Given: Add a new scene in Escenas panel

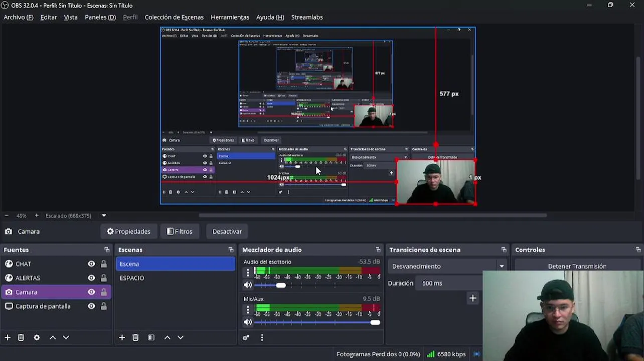Looking at the screenshot, I should (122, 337).
